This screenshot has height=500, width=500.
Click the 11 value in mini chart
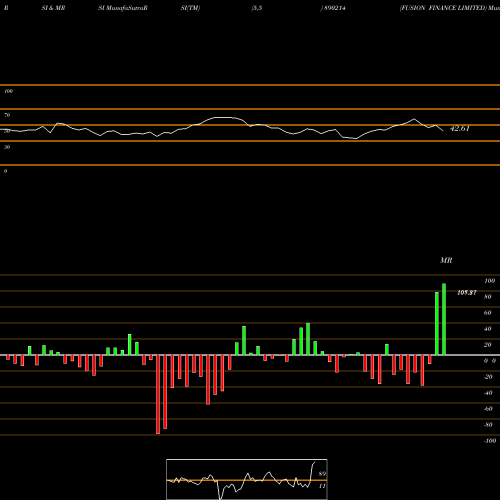point(322,486)
